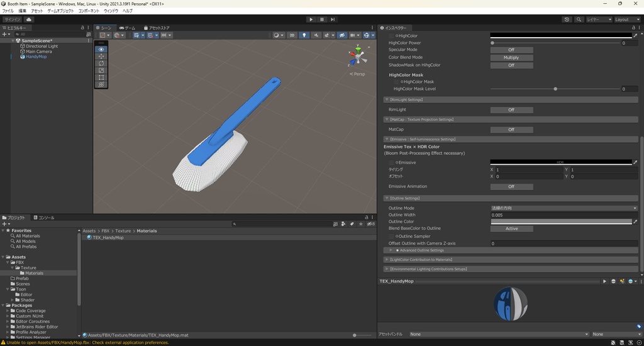
Task: Toggle scene audio icon
Action: pyautogui.click(x=316, y=35)
